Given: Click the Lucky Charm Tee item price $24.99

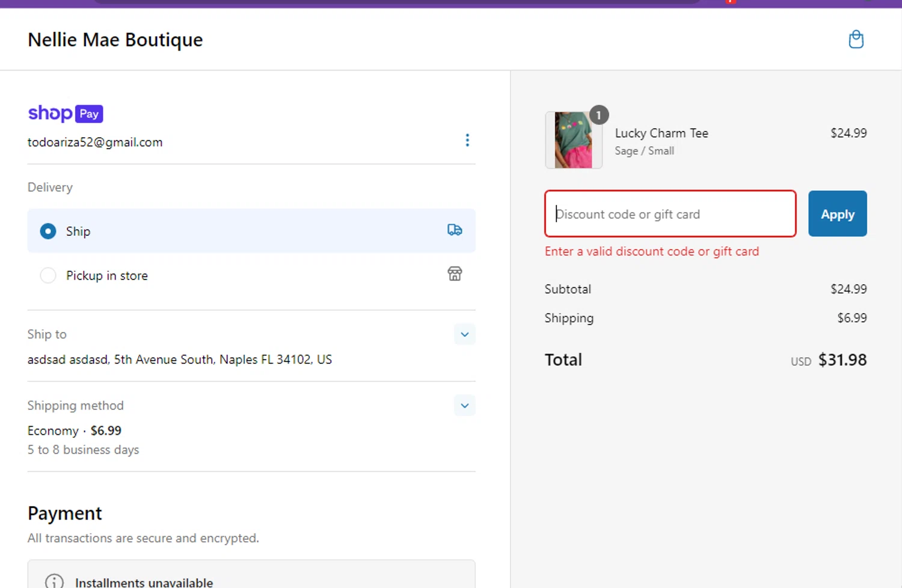Looking at the screenshot, I should coord(848,133).
